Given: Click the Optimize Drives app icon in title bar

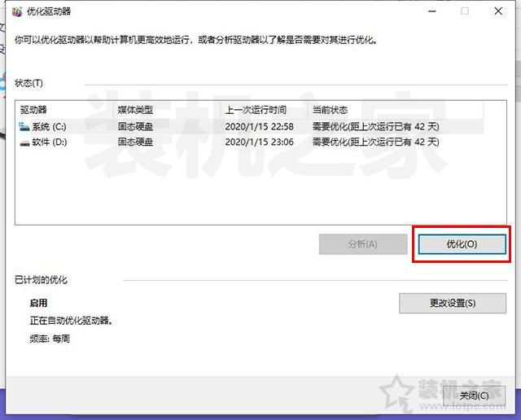Looking at the screenshot, I should tap(16, 11).
